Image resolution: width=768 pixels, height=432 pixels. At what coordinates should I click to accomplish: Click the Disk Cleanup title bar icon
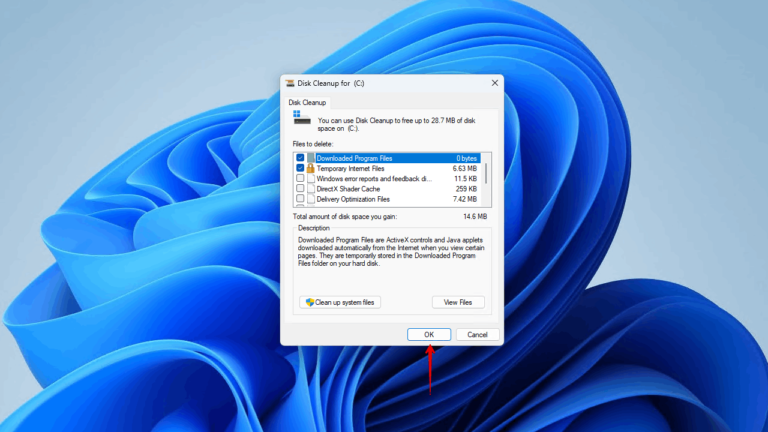point(290,84)
